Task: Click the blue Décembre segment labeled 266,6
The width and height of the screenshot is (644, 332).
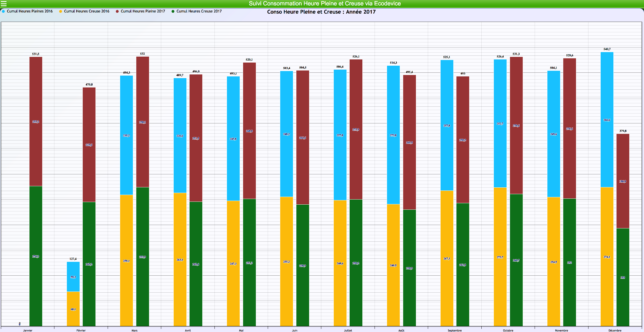Action: [607, 120]
